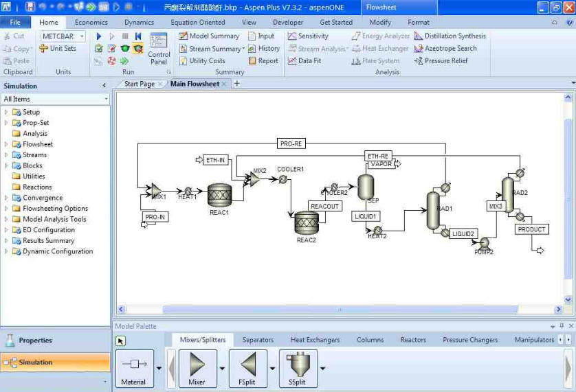The width and height of the screenshot is (576, 392).
Task: Open the Separators palette tab
Action: click(258, 340)
